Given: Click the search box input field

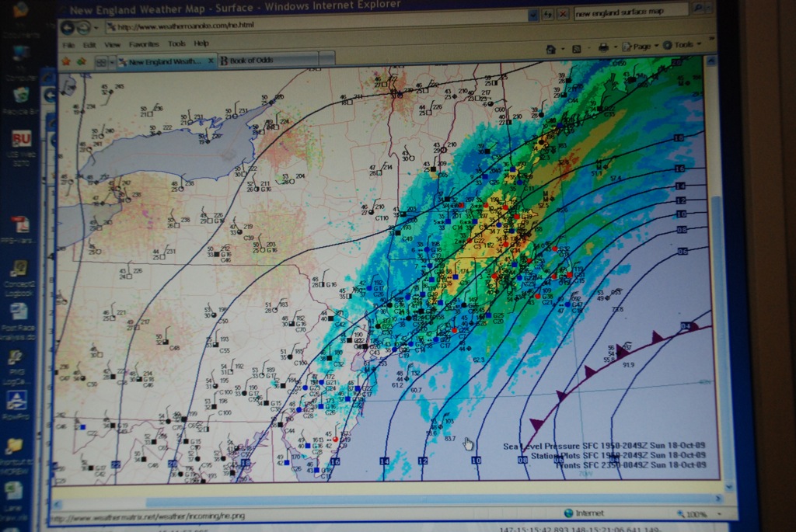Looking at the screenshot, I should (630, 12).
